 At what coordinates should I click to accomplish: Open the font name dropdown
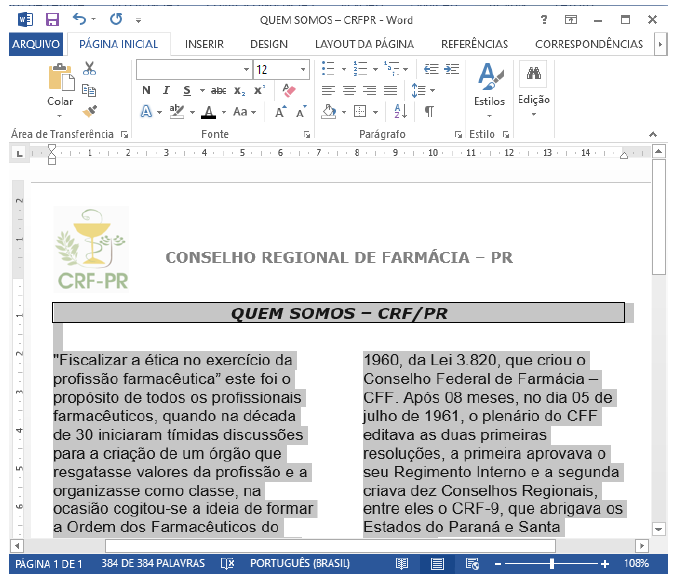[x=246, y=69]
